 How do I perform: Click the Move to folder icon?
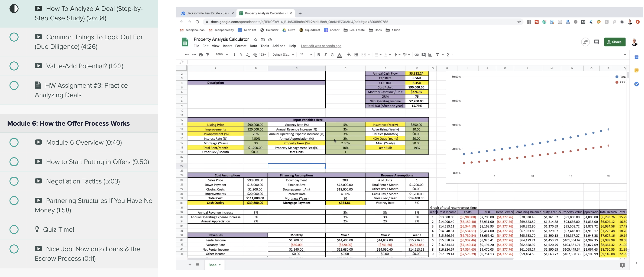(x=263, y=40)
